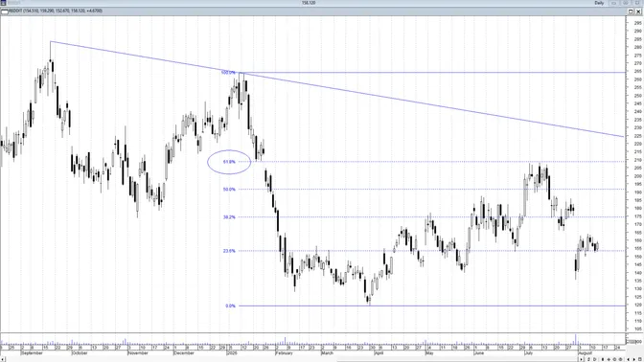
Task: Click the December label on the date axis
Action: pos(184,353)
